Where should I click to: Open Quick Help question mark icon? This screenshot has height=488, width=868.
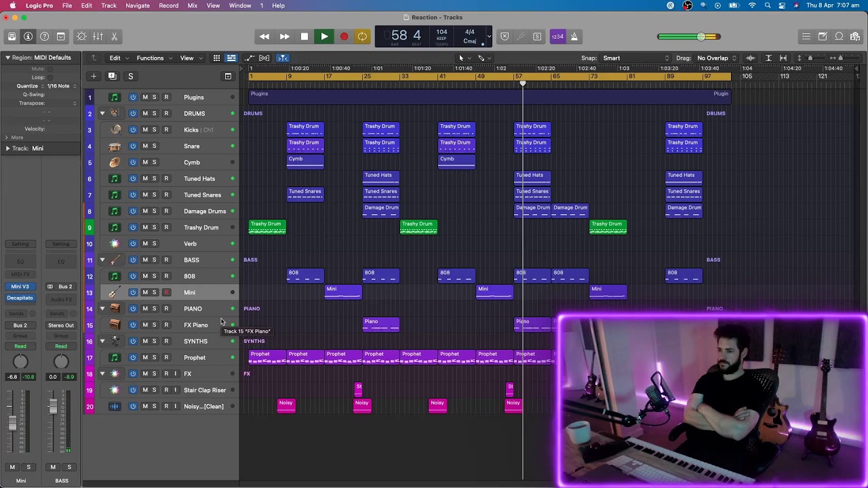(x=44, y=37)
